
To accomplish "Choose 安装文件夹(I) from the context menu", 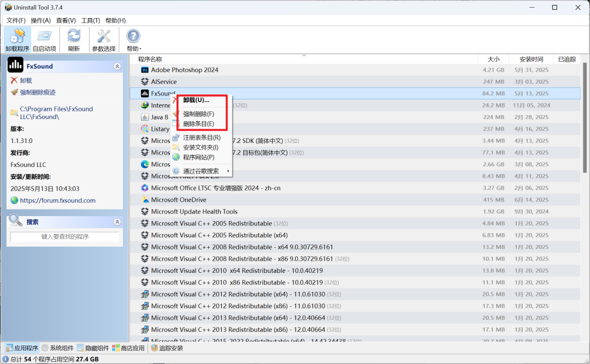I will (200, 147).
